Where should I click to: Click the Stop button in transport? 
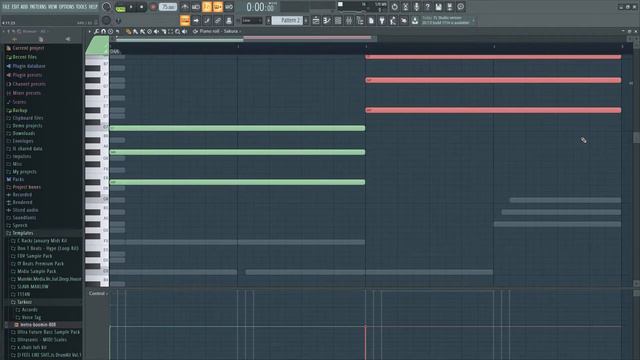coord(142,7)
